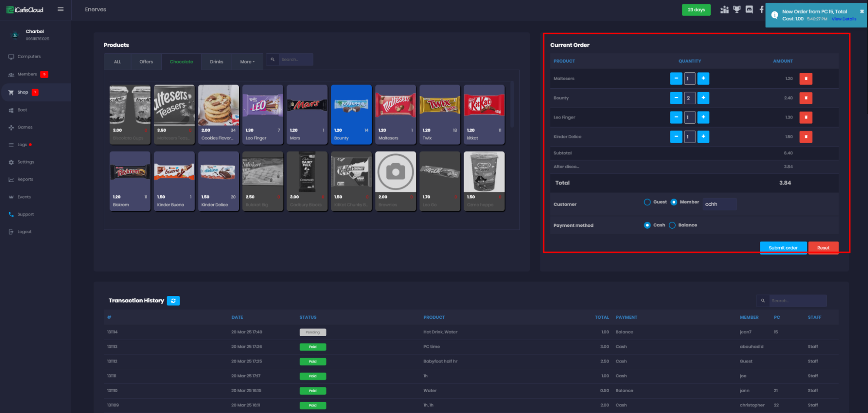
Task: Choose Balance as payment method
Action: [x=672, y=225]
